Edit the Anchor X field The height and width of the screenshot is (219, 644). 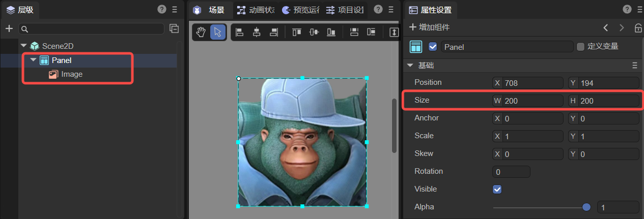(528, 118)
